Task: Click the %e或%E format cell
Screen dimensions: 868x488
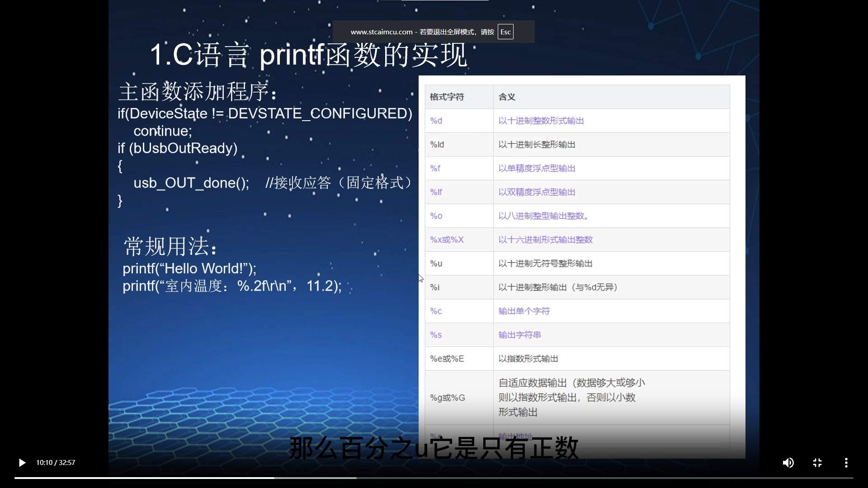Action: pos(459,359)
